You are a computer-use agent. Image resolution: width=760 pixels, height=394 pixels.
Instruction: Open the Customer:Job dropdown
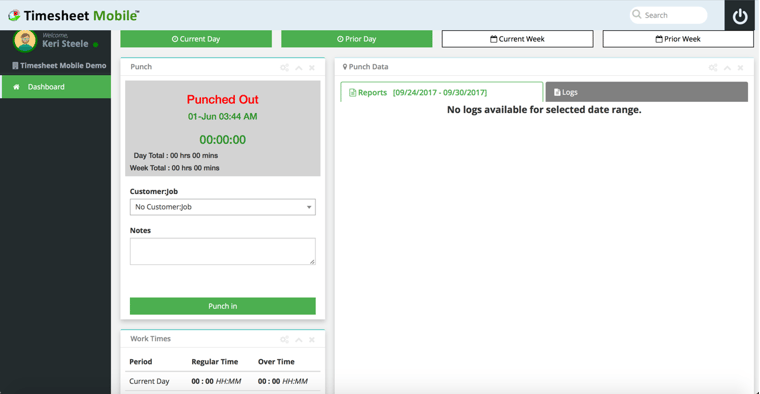tap(222, 207)
